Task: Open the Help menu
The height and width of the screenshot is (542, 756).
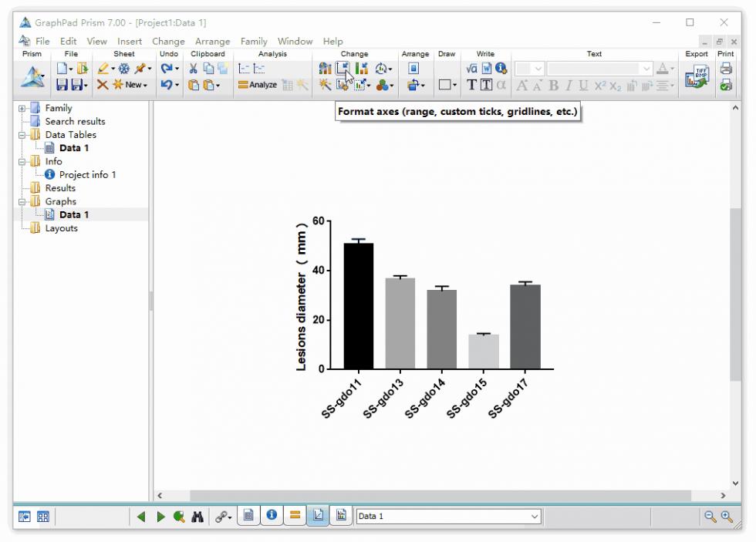Action: click(x=332, y=42)
